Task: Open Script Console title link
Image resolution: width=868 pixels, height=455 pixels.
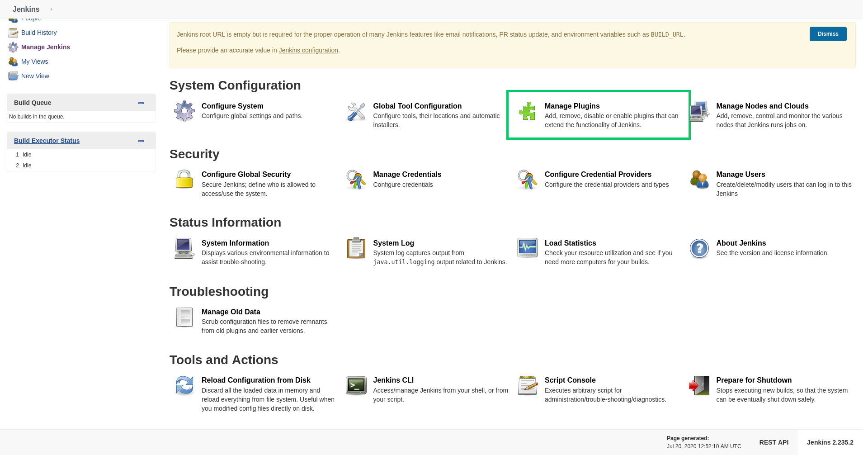Action: click(x=570, y=380)
